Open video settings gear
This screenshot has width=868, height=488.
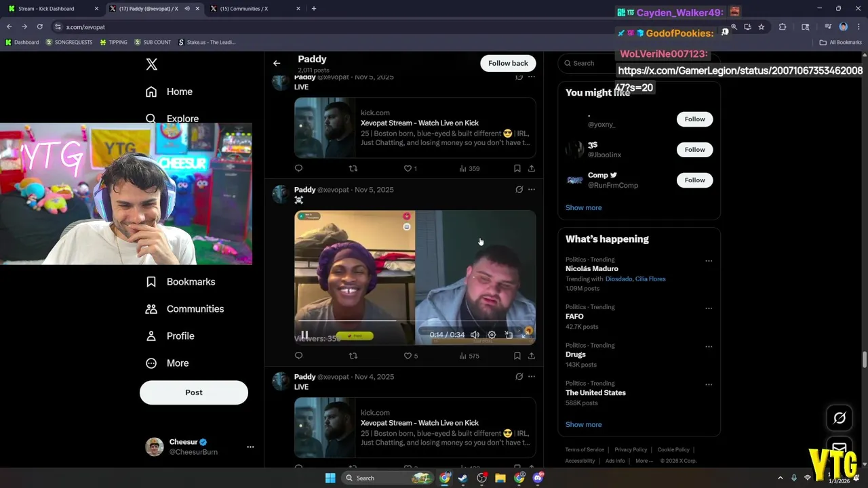click(492, 335)
